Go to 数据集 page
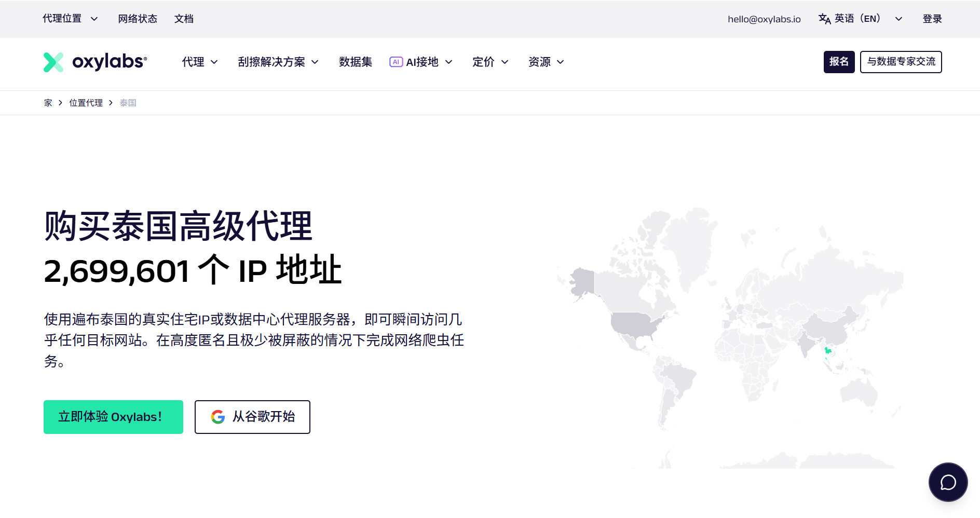The image size is (980, 518). pos(356,62)
